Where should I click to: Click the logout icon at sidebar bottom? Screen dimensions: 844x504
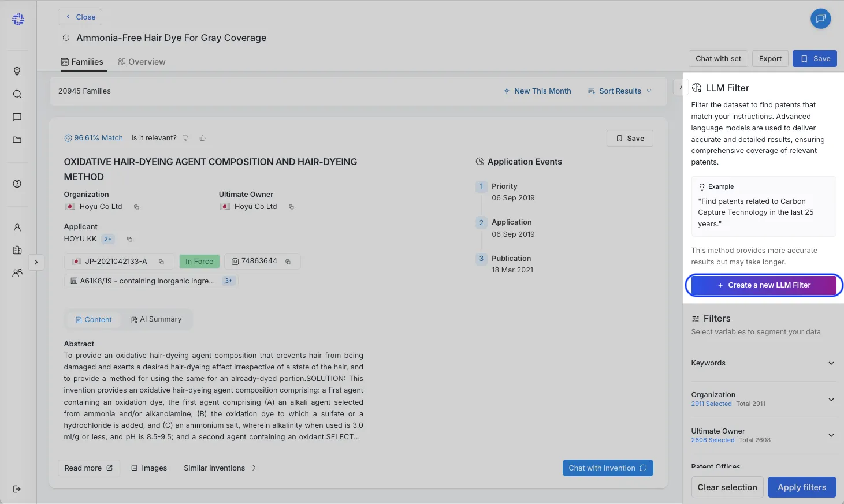(x=17, y=489)
